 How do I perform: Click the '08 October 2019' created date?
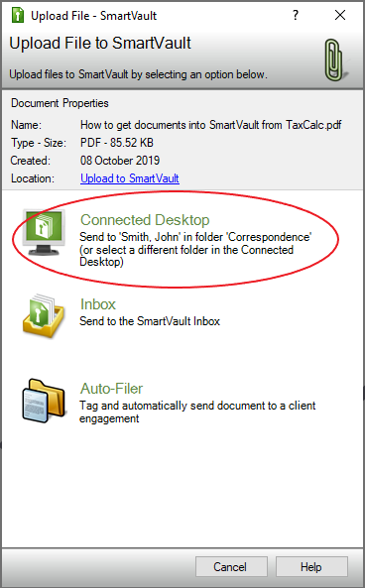120,161
